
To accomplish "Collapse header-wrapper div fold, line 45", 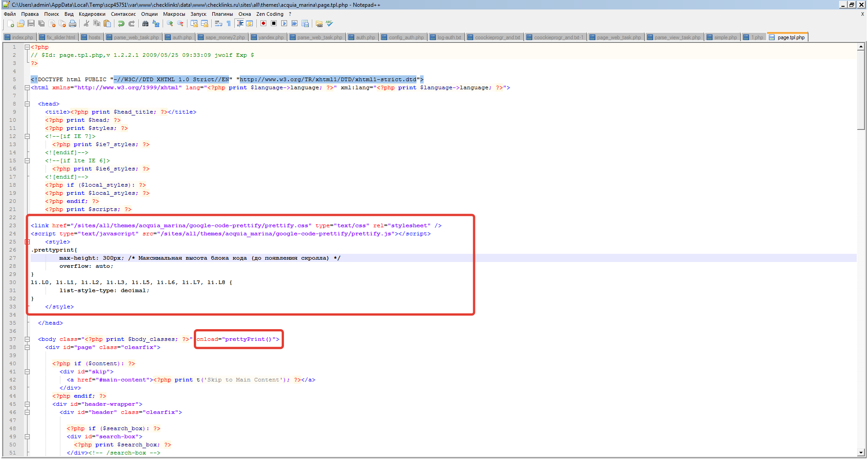I will (x=27, y=404).
